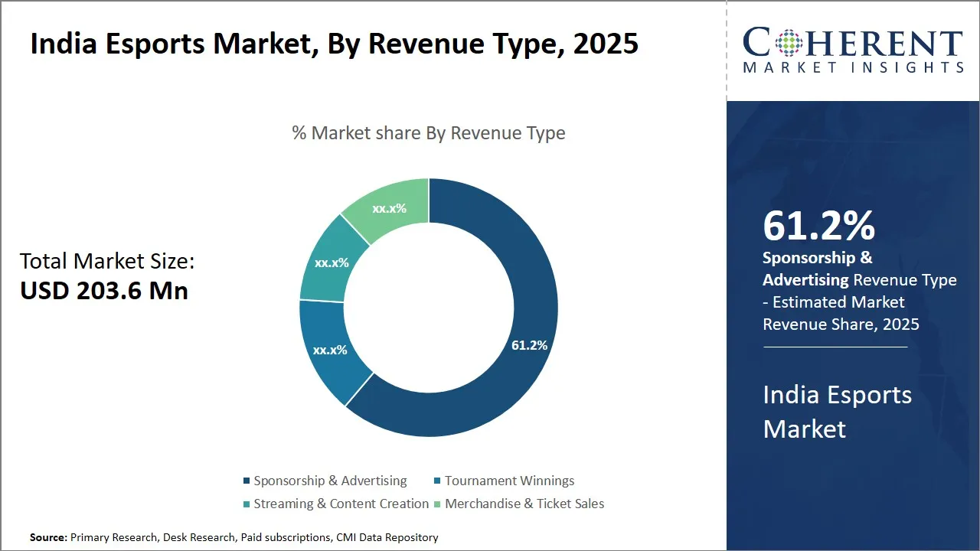The height and width of the screenshot is (551, 980).
Task: Click the large 61.2% headline in the blue panel
Action: pos(818,227)
